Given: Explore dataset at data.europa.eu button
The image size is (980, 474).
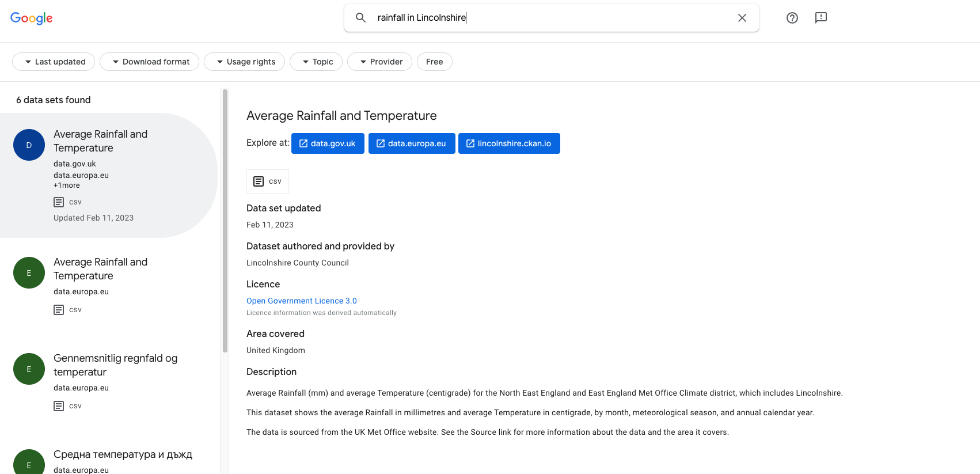Looking at the screenshot, I should click(411, 143).
